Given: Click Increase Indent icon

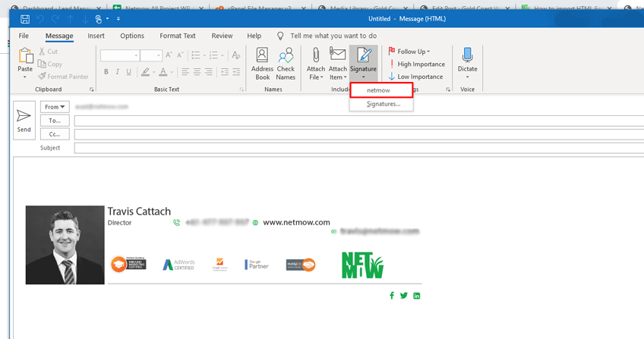Looking at the screenshot, I should 236,72.
